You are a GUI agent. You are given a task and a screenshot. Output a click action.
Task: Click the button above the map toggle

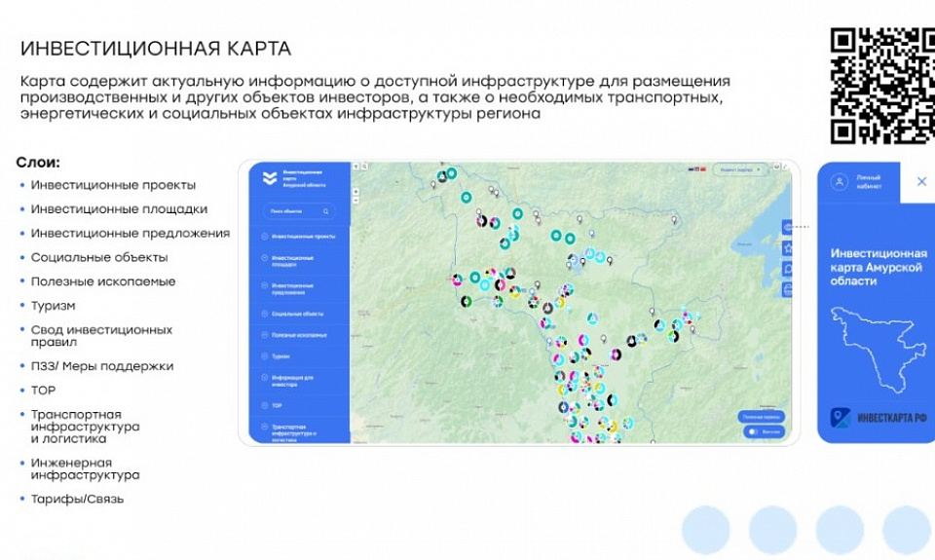point(760,416)
